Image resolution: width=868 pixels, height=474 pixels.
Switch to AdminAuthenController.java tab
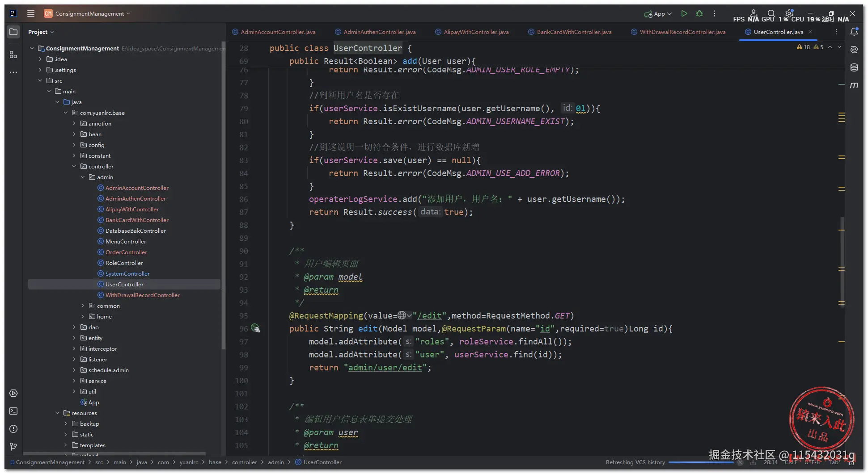375,32
